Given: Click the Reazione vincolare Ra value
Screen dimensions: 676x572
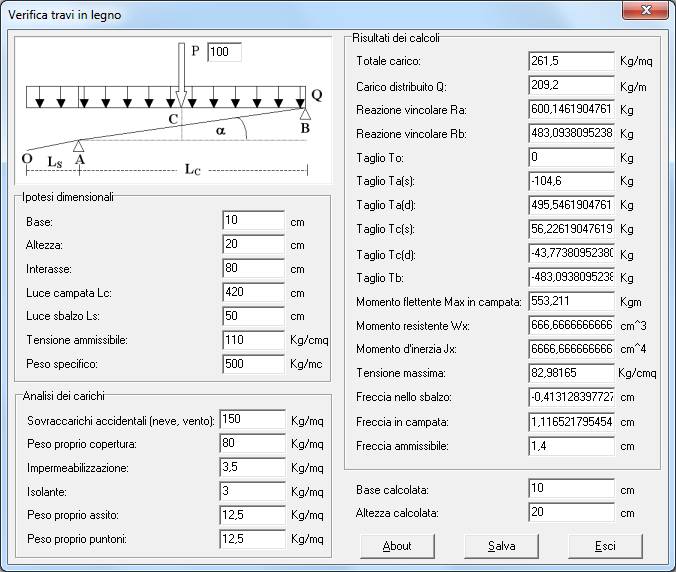Looking at the screenshot, I should (571, 109).
